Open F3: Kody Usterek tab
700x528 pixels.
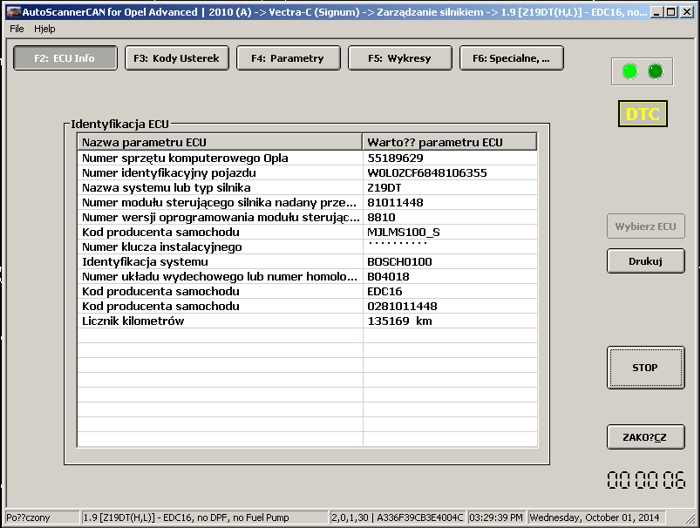pos(177,58)
